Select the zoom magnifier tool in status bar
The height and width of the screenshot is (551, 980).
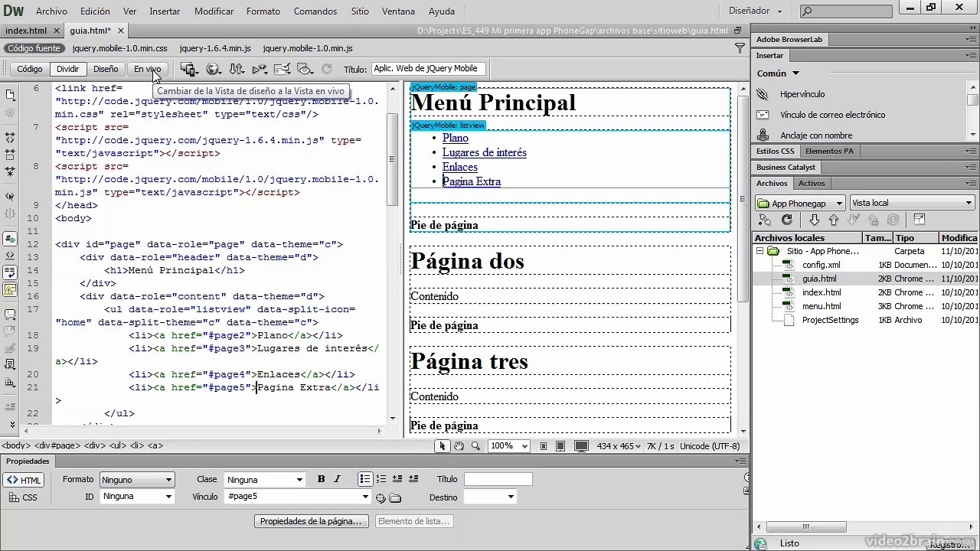coord(475,446)
